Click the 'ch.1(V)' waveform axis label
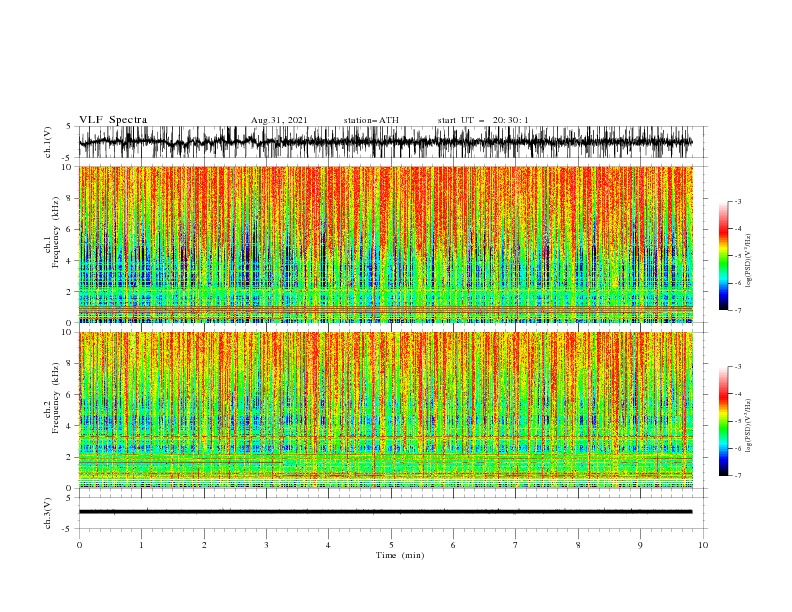 pos(48,142)
